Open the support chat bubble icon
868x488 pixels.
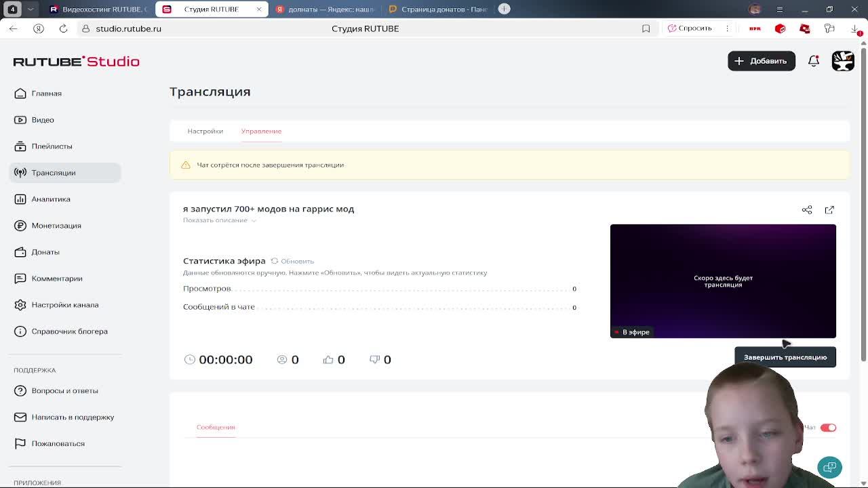click(829, 467)
